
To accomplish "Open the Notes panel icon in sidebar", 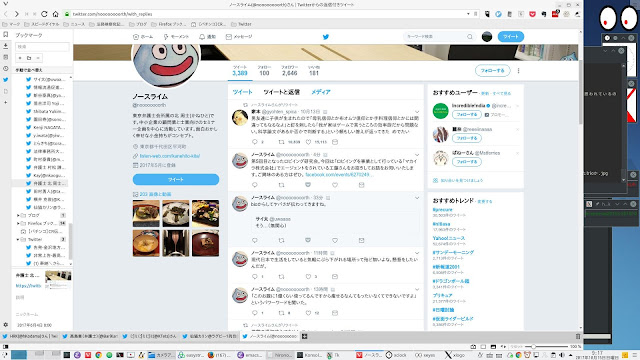I will click(6, 57).
